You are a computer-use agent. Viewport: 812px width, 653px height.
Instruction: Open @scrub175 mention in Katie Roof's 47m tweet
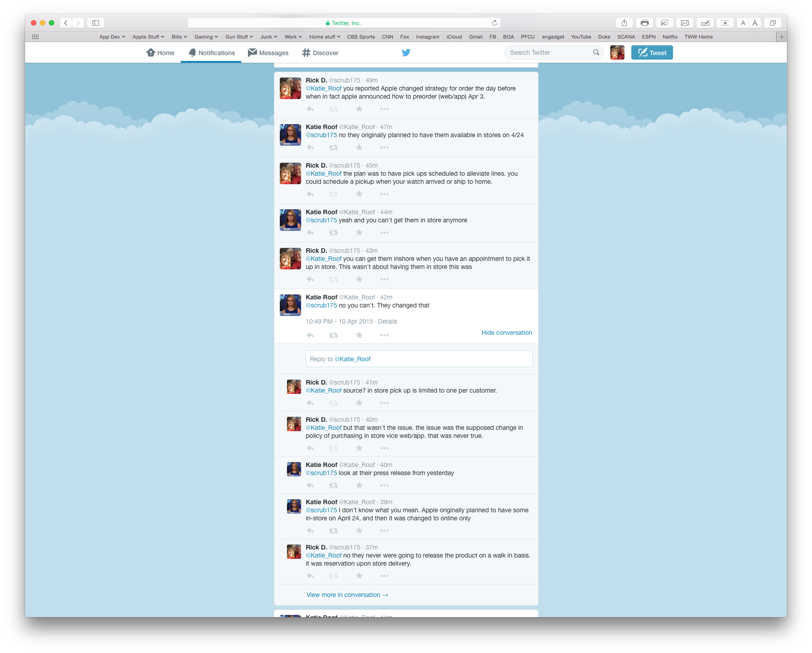pyautogui.click(x=321, y=135)
